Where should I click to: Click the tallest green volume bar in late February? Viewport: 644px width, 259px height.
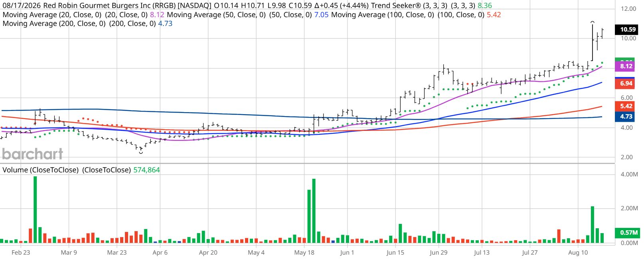[x=35, y=210]
